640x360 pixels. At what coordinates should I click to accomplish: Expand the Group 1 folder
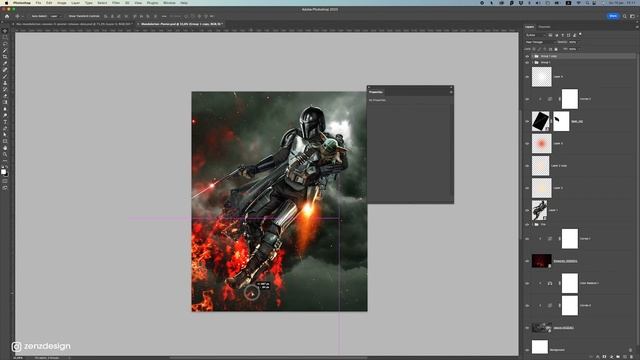click(532, 62)
